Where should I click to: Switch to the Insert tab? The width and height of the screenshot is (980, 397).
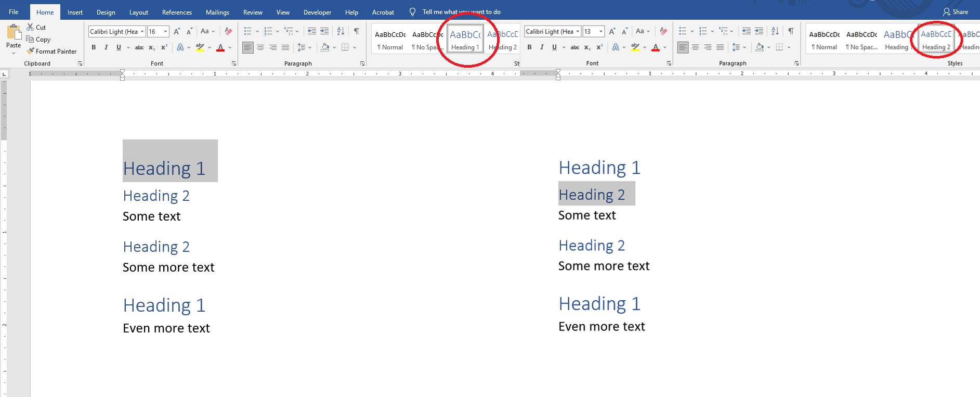click(75, 12)
